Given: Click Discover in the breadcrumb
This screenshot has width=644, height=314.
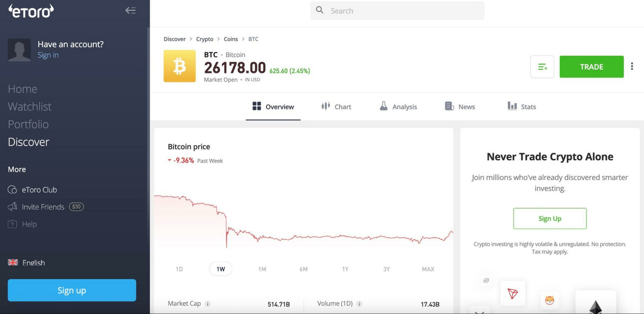Looking at the screenshot, I should coord(174,39).
